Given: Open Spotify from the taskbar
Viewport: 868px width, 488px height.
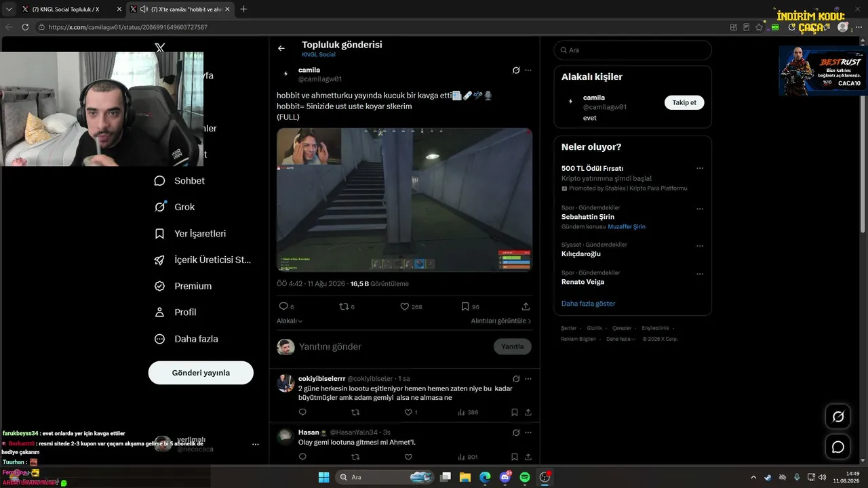Looking at the screenshot, I should (x=524, y=477).
